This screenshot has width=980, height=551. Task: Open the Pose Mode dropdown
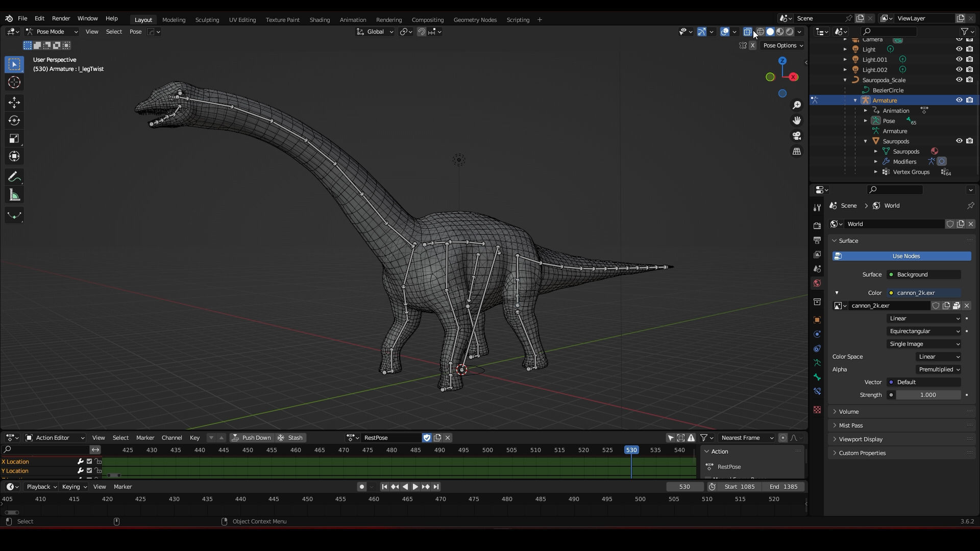[52, 32]
